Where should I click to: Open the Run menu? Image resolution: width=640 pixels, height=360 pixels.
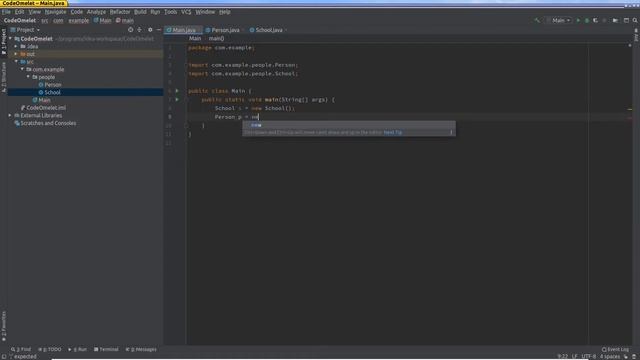point(155,12)
